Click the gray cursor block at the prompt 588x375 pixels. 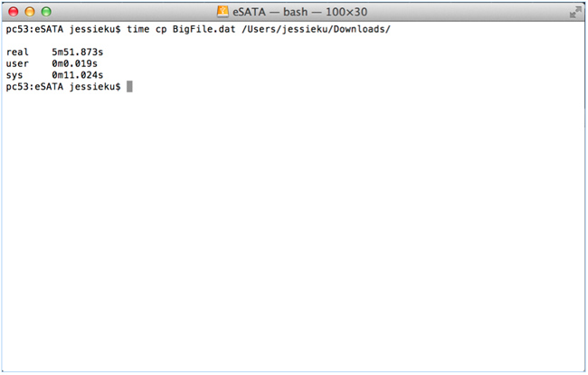coord(129,86)
